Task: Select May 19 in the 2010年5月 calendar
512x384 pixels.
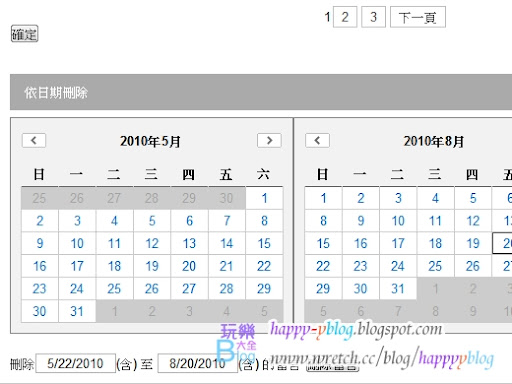Action: [152, 266]
